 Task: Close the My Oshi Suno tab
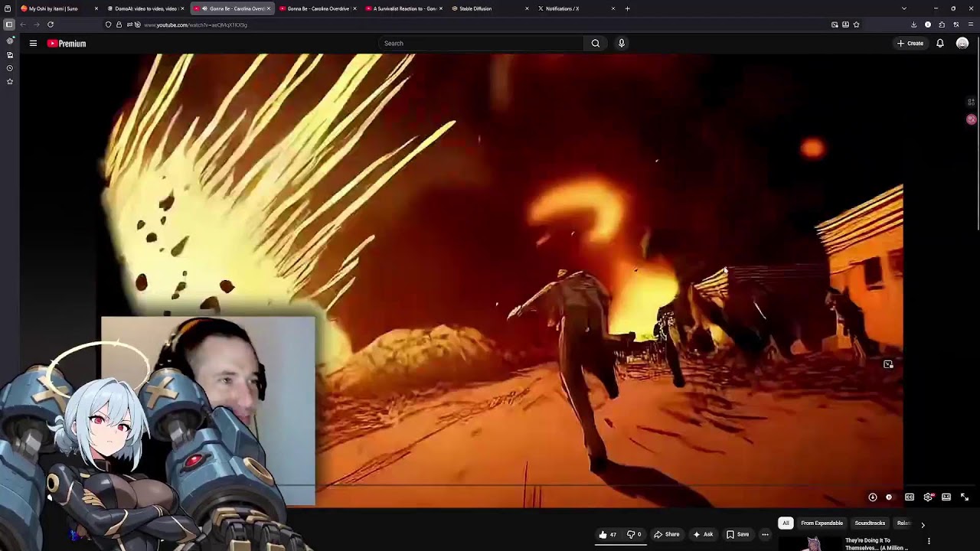click(96, 8)
